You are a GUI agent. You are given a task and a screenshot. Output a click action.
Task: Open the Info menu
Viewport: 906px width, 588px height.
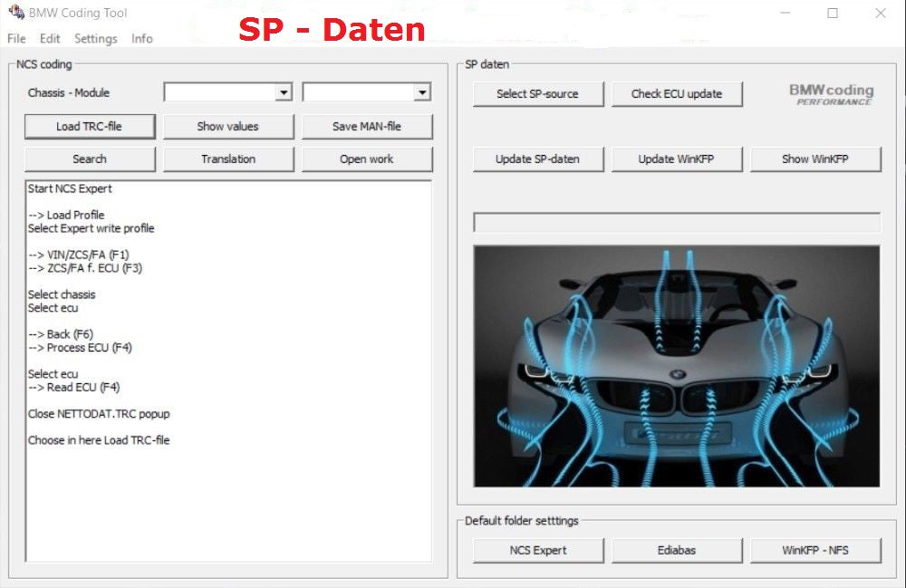tap(142, 39)
